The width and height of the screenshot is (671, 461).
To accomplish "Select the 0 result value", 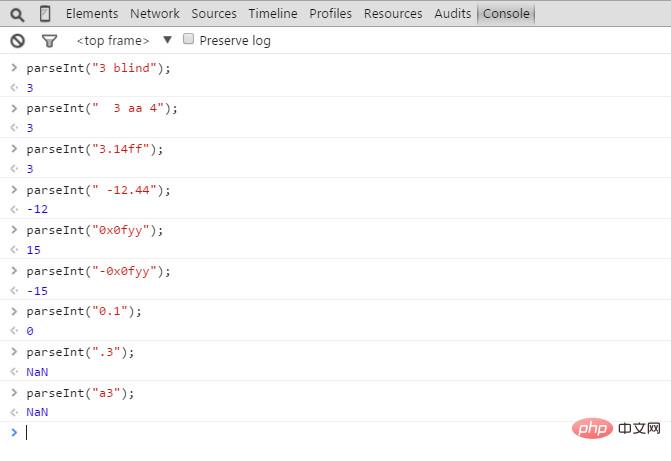I will pyautogui.click(x=30, y=331).
